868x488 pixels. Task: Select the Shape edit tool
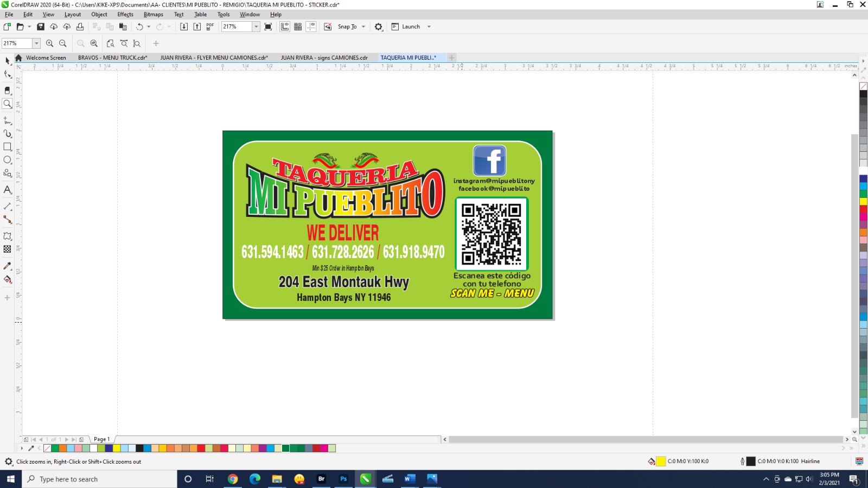7,74
